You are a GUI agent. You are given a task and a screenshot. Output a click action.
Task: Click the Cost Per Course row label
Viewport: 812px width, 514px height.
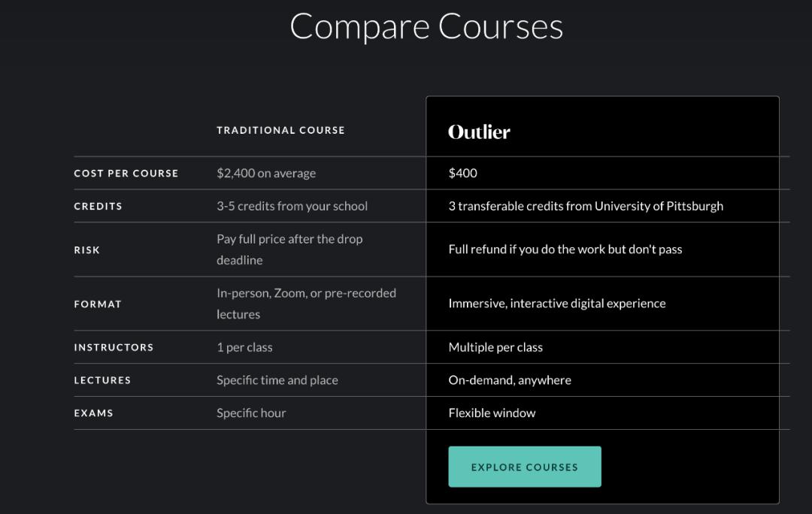[x=126, y=174]
